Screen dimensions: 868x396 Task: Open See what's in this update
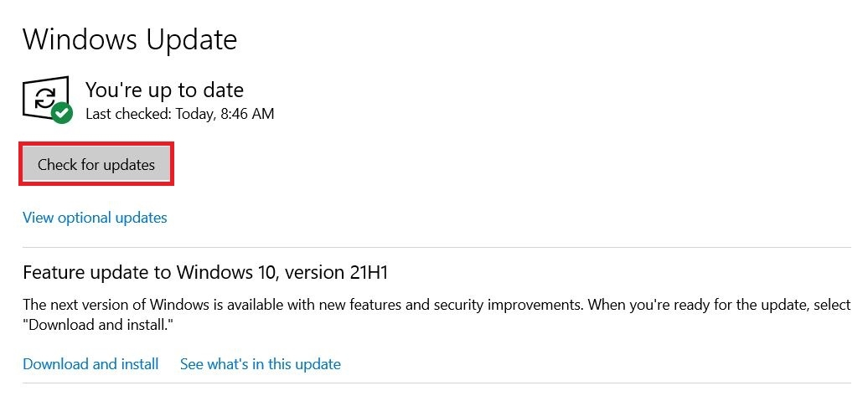(260, 364)
